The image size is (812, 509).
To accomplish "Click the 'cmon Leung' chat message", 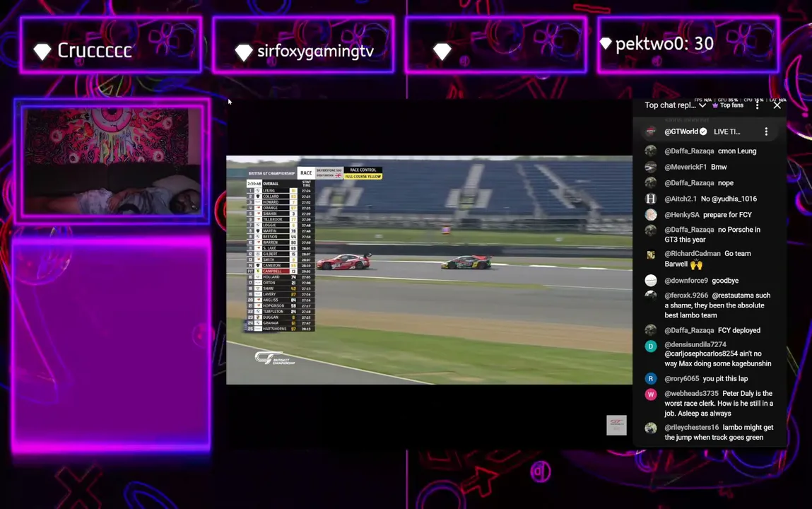I will pyautogui.click(x=737, y=151).
